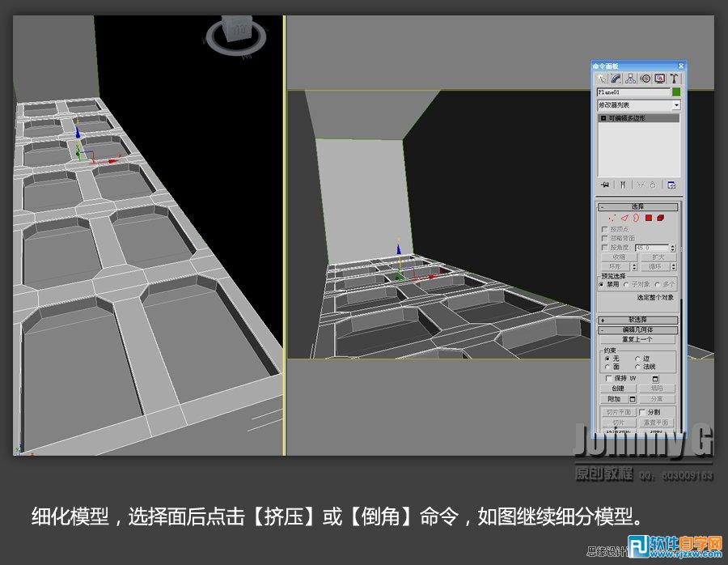
Task: Click the 附加 button
Action: [614, 399]
